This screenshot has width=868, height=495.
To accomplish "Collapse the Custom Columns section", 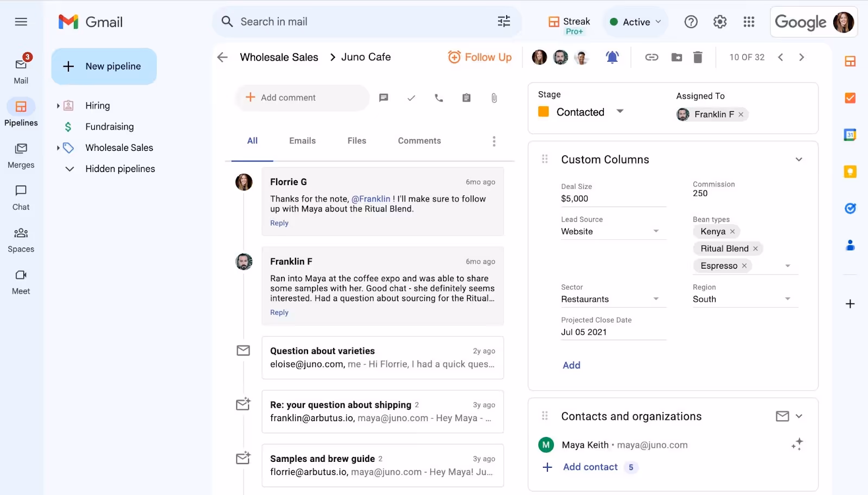I will pos(799,160).
